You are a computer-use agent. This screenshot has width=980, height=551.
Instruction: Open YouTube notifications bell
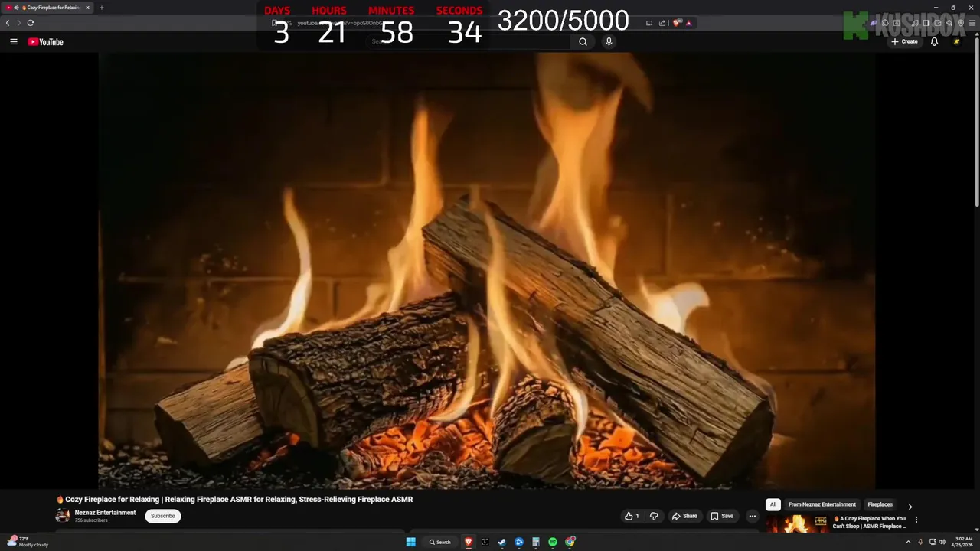934,42
